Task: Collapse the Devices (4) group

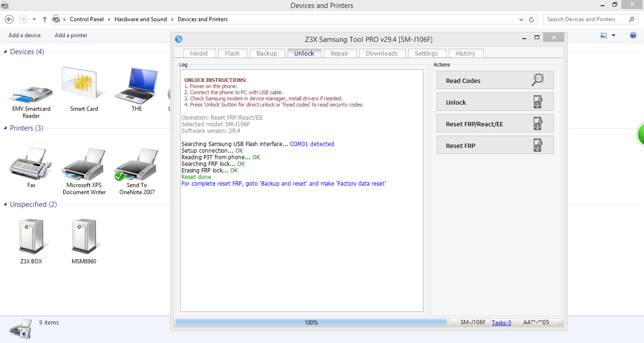Action: (x=6, y=52)
